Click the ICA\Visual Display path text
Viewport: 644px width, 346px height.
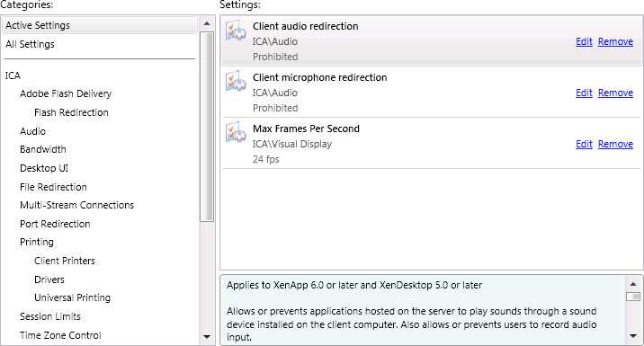point(292,144)
